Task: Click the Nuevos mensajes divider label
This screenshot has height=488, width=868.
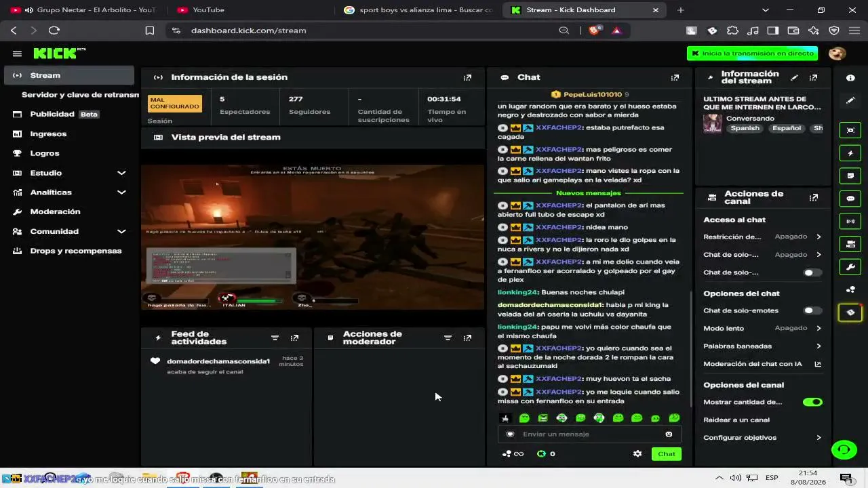Action: coord(588,193)
